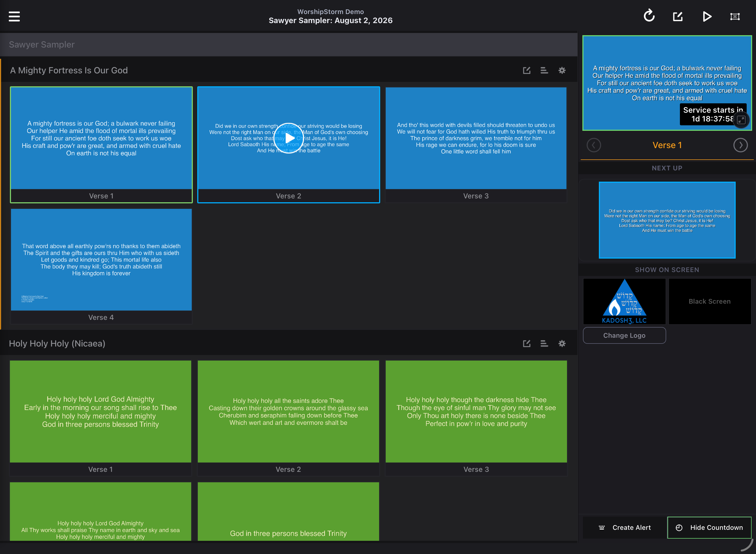Click the live output preview at top right
The image size is (756, 554).
pos(667,83)
